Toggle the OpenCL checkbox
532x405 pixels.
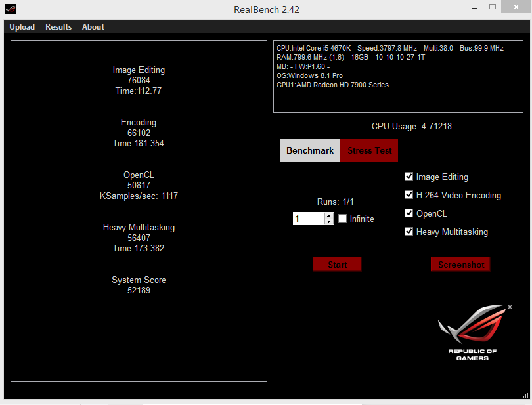(409, 213)
